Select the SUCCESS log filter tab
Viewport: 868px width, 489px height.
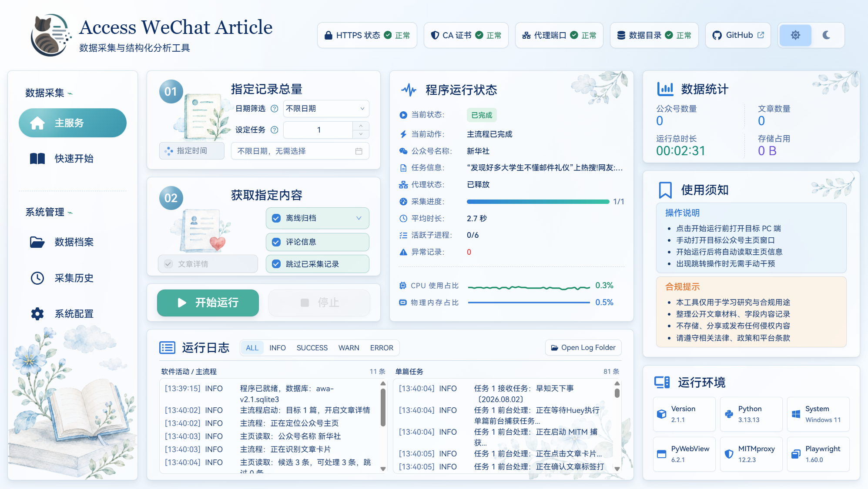[312, 348]
